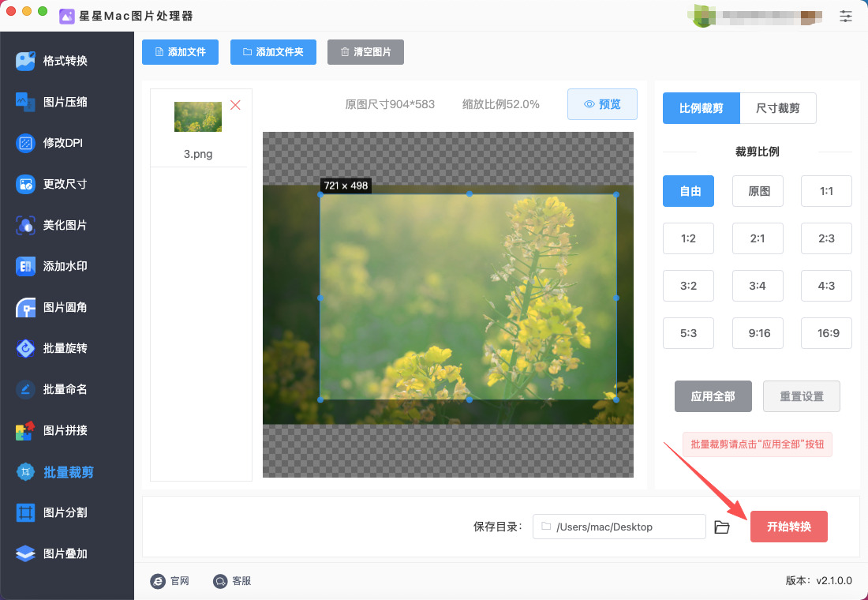
Task: Click the bottom-right crop handle
Action: click(x=616, y=399)
